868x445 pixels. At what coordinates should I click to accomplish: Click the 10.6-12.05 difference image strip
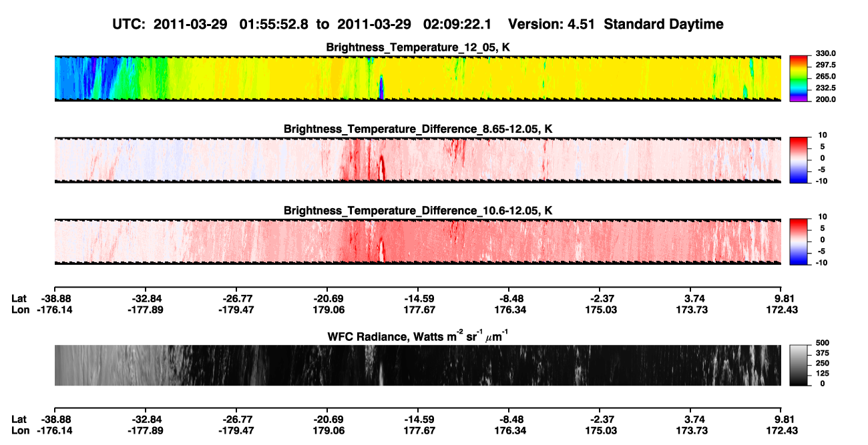point(417,241)
